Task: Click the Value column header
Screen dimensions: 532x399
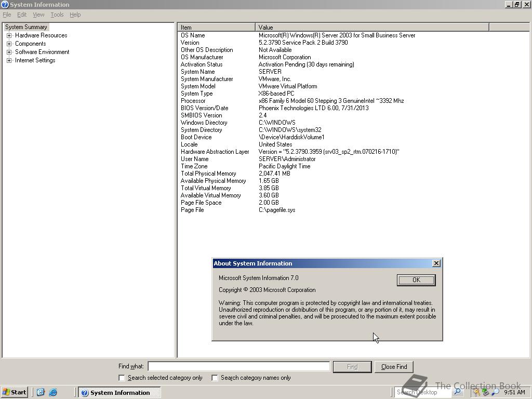Action: coord(372,27)
